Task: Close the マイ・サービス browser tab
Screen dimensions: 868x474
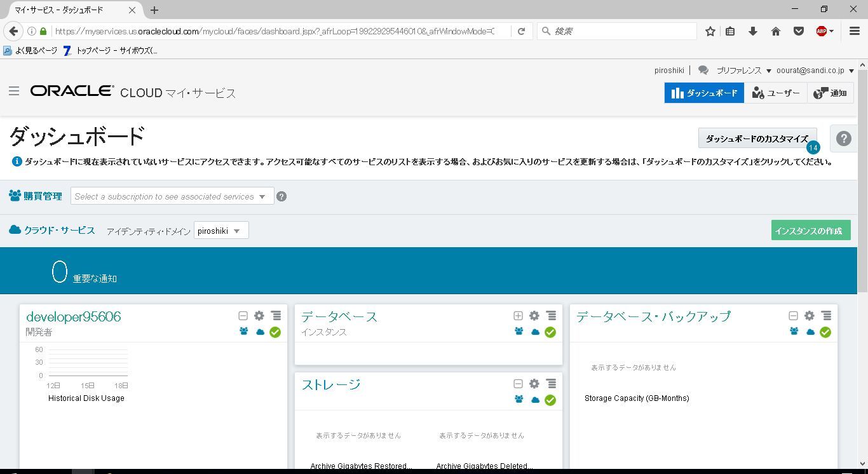Action: coord(132,10)
